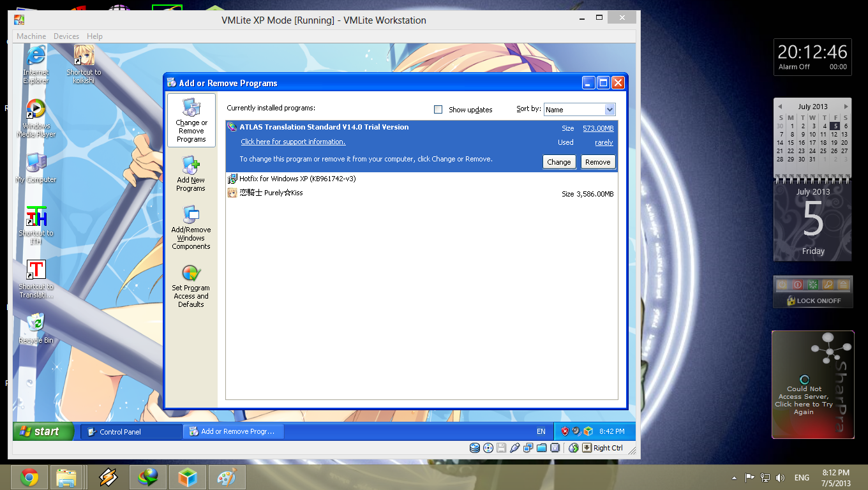Open the Devices menu
Screen dimensions: 868x490
pos(66,36)
